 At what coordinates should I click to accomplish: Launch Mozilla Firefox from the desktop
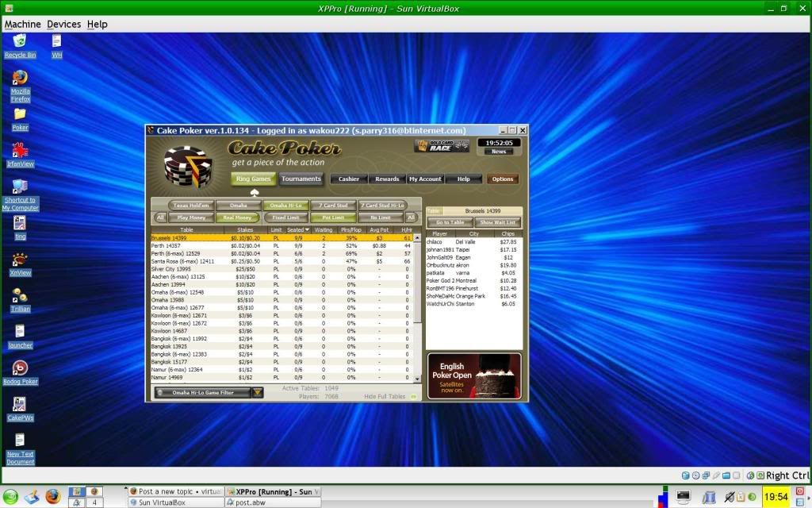tap(20, 79)
